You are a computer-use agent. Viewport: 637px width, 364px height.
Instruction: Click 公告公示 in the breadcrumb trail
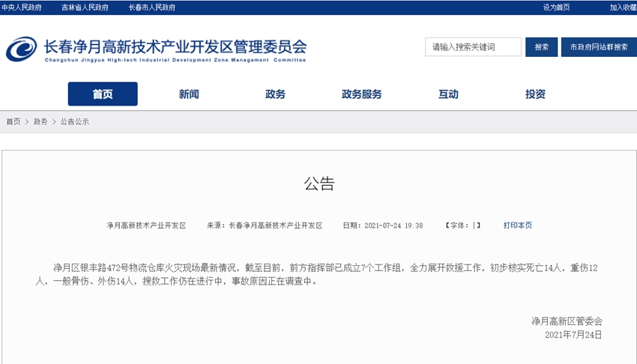coord(75,121)
